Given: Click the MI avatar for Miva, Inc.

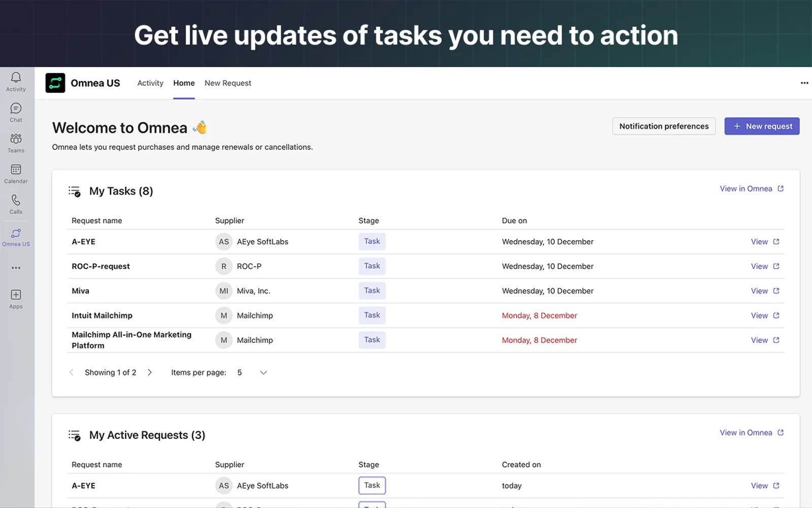Looking at the screenshot, I should [224, 291].
